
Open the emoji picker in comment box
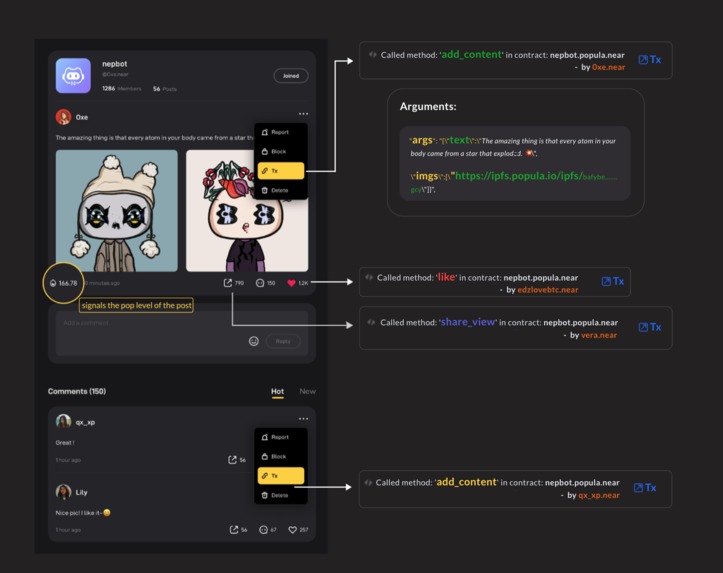pos(254,341)
